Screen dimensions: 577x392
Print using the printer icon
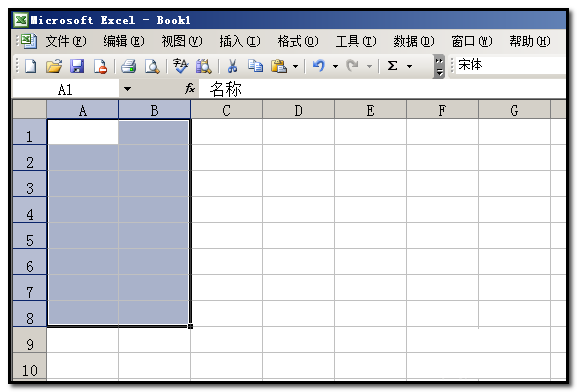click(x=128, y=67)
